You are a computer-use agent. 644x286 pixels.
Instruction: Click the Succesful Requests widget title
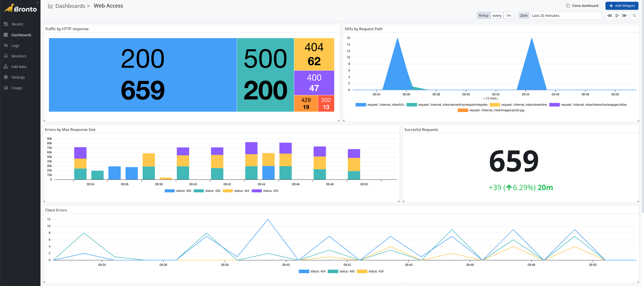pos(421,130)
